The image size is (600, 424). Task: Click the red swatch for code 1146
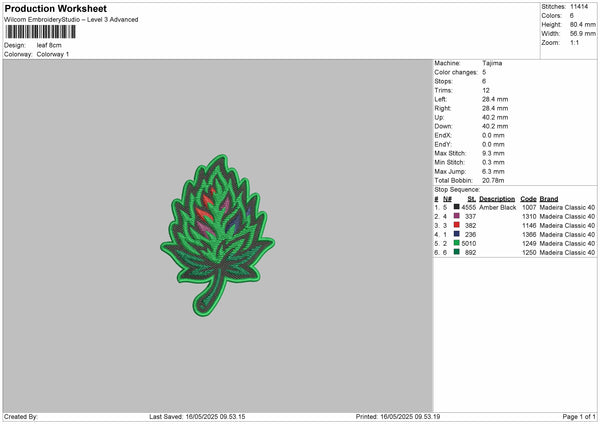point(457,225)
